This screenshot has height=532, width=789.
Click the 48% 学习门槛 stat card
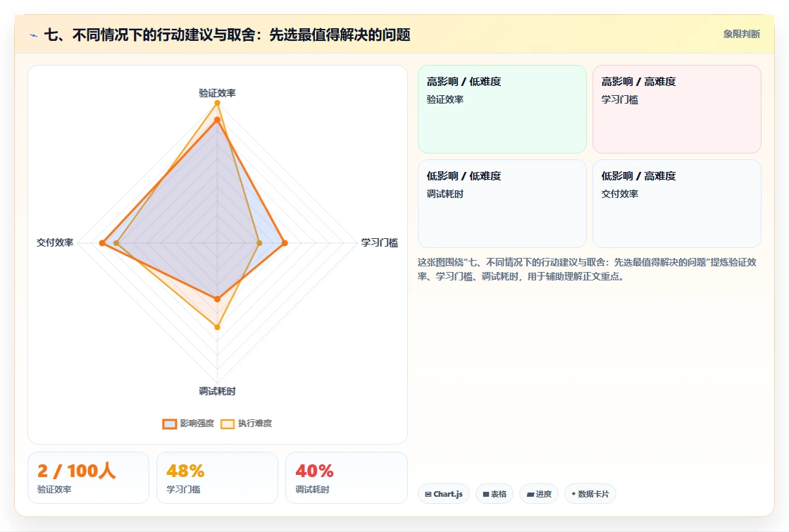tap(217, 478)
